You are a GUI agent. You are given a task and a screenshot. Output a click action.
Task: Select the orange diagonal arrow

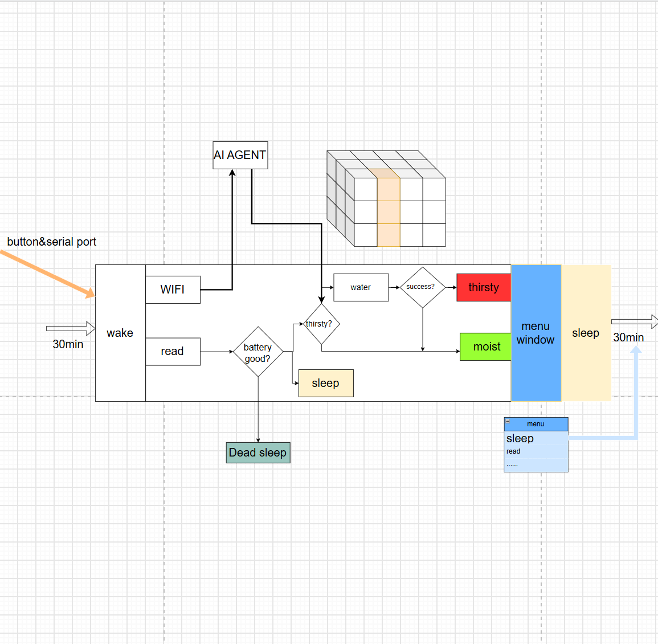coord(47,274)
